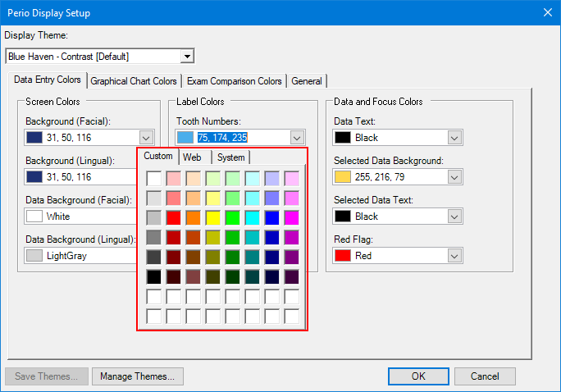This screenshot has width=561, height=392.
Task: Choose the black swatch in Custom grid
Action: tap(153, 276)
